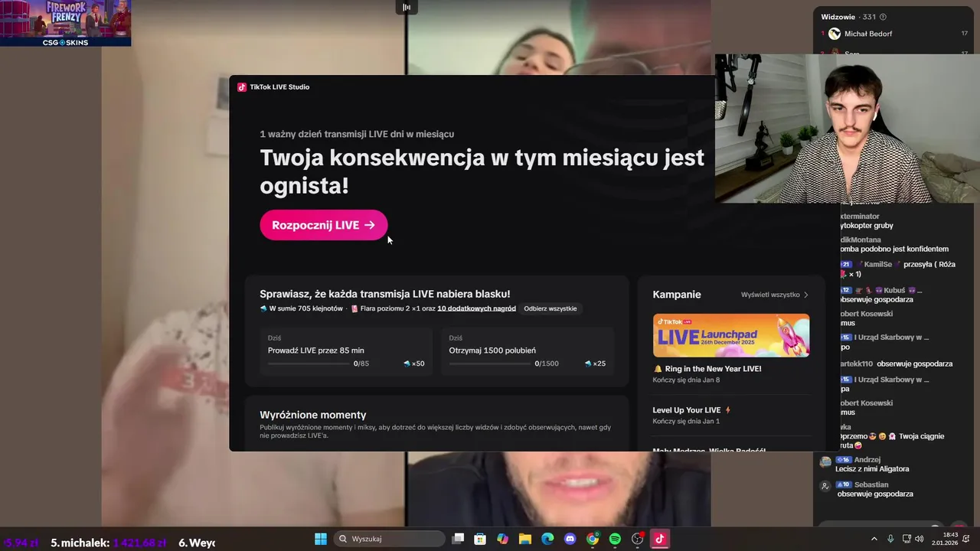
Task: Click the Wyróżnione momenty heading
Action: point(312,415)
